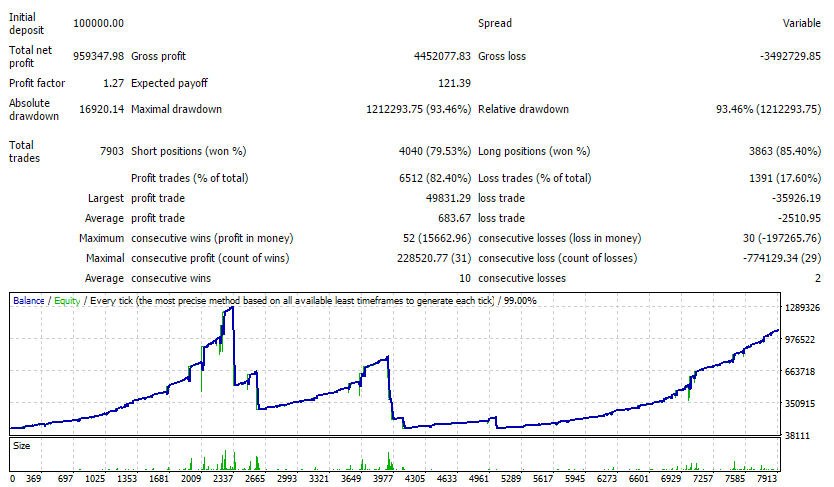Click the Expected payoff value 121.39
The image size is (834, 487).
454,83
